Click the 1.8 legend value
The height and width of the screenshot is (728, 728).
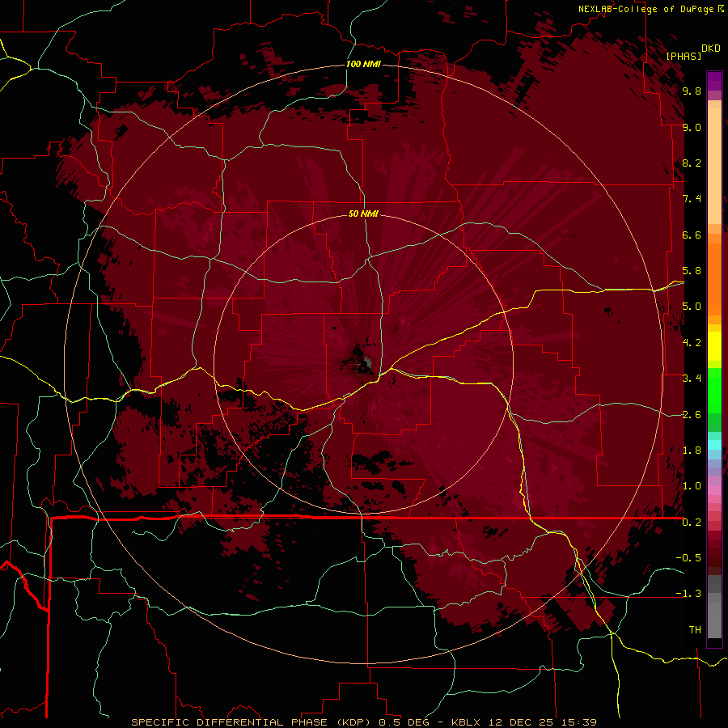point(692,451)
